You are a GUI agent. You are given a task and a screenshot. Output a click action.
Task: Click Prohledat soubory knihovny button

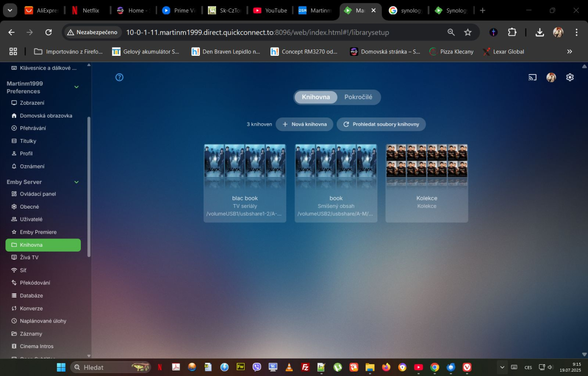point(381,124)
